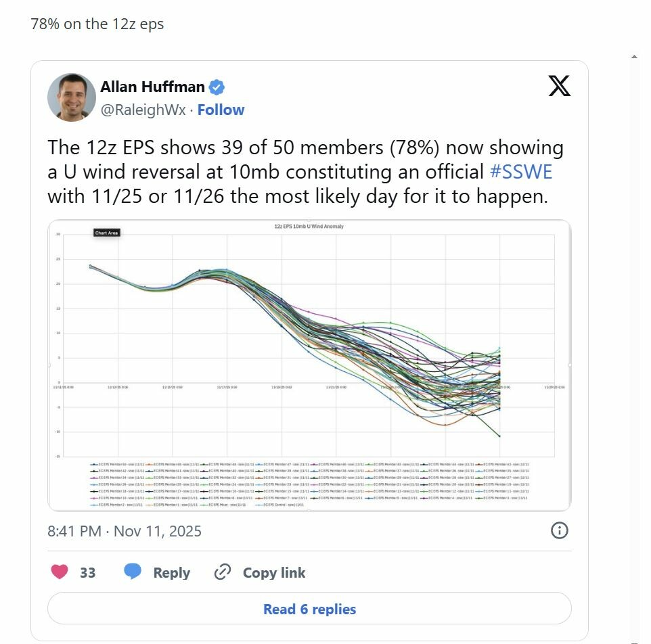
Task: Open the tweet info icon
Action: tap(559, 530)
